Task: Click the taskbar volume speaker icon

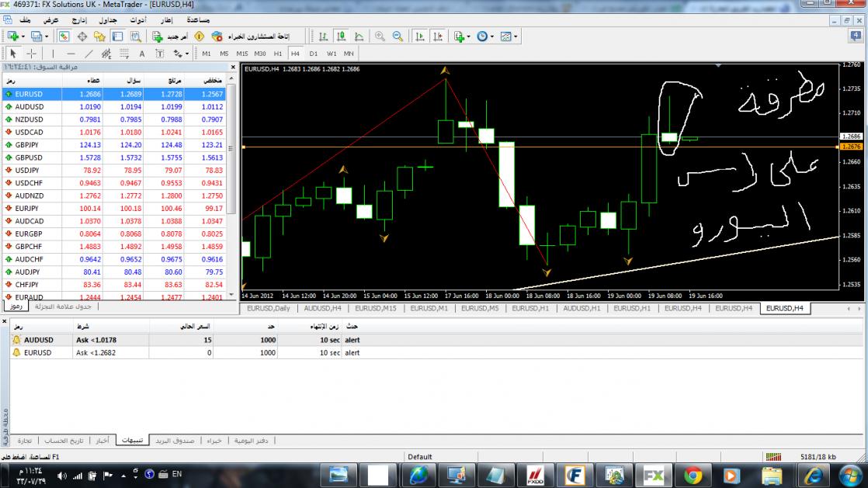Action: 61,476
